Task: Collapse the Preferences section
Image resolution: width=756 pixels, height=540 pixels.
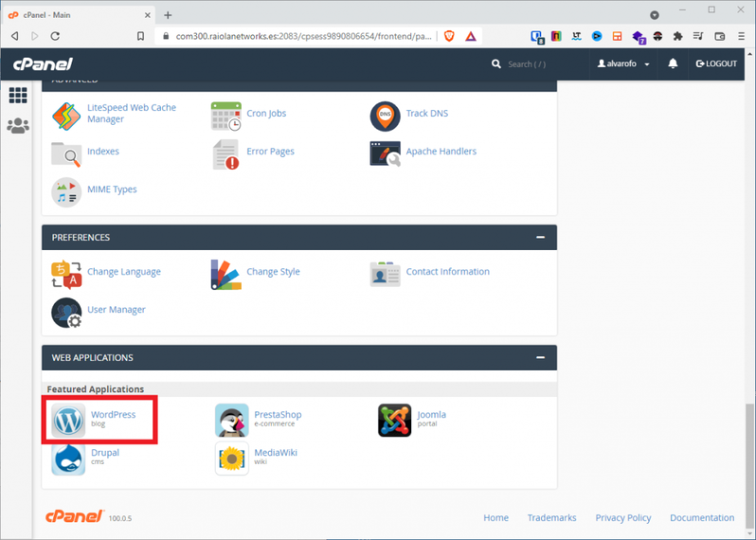Action: coord(541,237)
